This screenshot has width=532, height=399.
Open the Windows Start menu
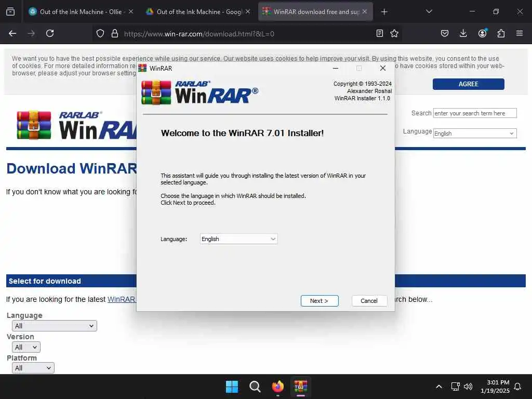(x=232, y=387)
